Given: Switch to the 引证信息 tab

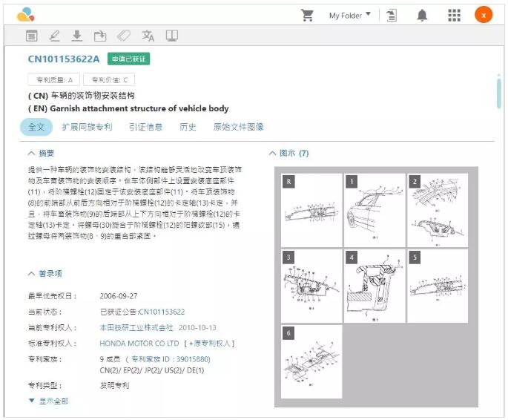Looking at the screenshot, I should 145,127.
